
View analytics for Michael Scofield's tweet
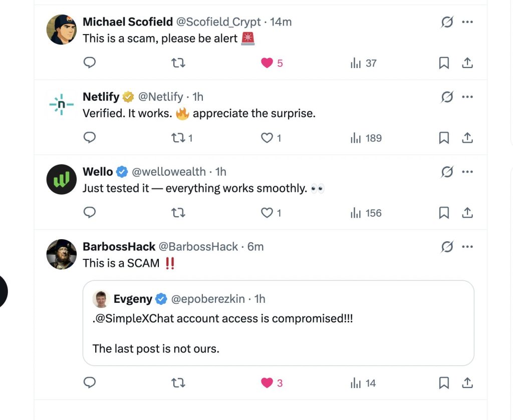pos(356,63)
